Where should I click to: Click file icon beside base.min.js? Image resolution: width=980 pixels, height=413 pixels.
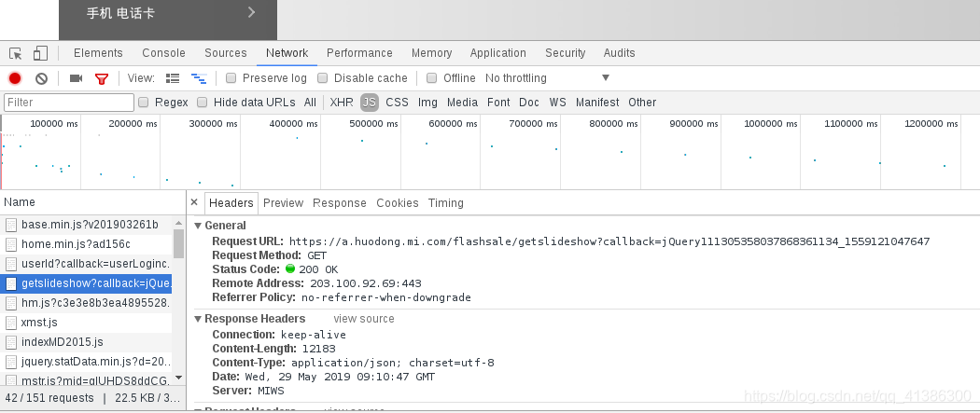point(10,225)
